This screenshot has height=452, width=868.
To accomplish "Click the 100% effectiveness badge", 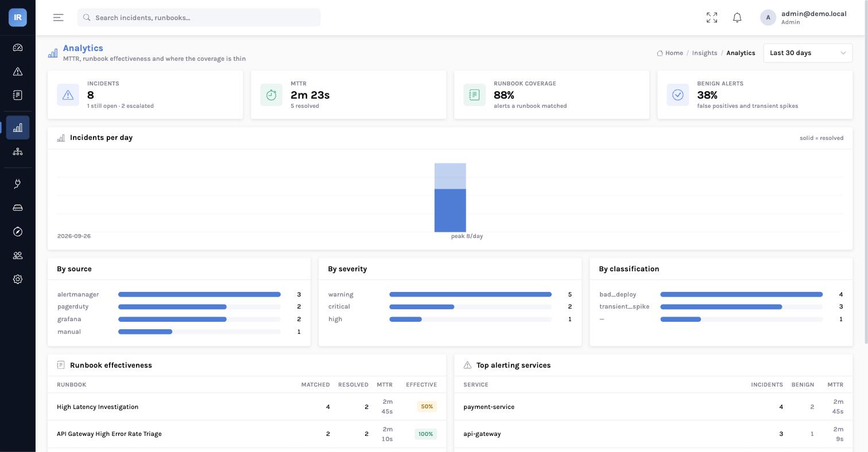I will point(426,434).
